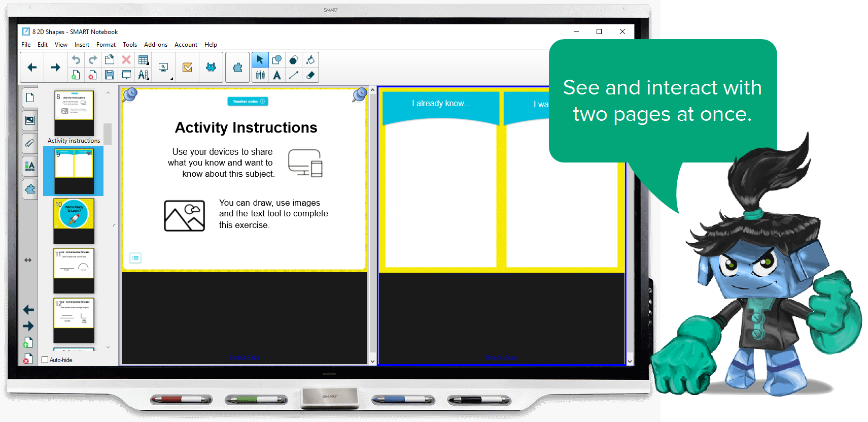Delete the page from the top toolbar
The image size is (868, 422).
click(92, 75)
